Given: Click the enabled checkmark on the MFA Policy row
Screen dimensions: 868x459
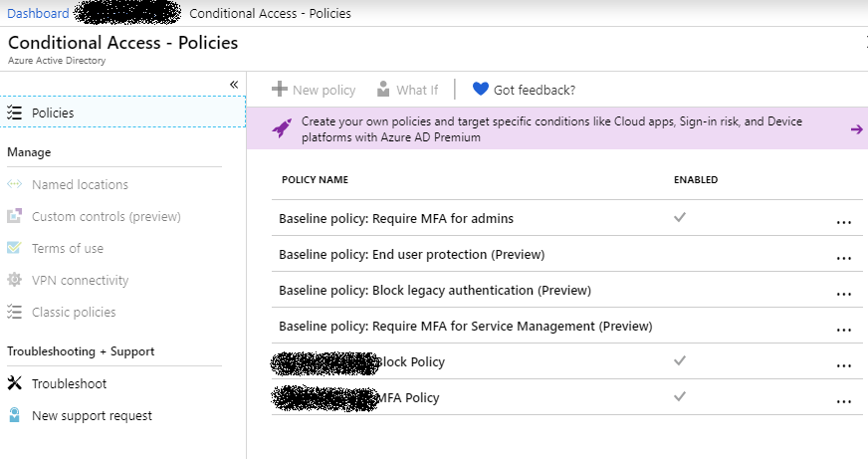Looking at the screenshot, I should click(680, 396).
